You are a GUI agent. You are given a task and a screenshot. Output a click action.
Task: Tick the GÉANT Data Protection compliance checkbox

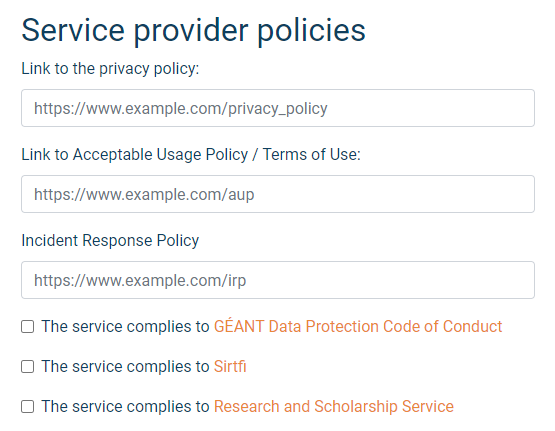[28, 327]
